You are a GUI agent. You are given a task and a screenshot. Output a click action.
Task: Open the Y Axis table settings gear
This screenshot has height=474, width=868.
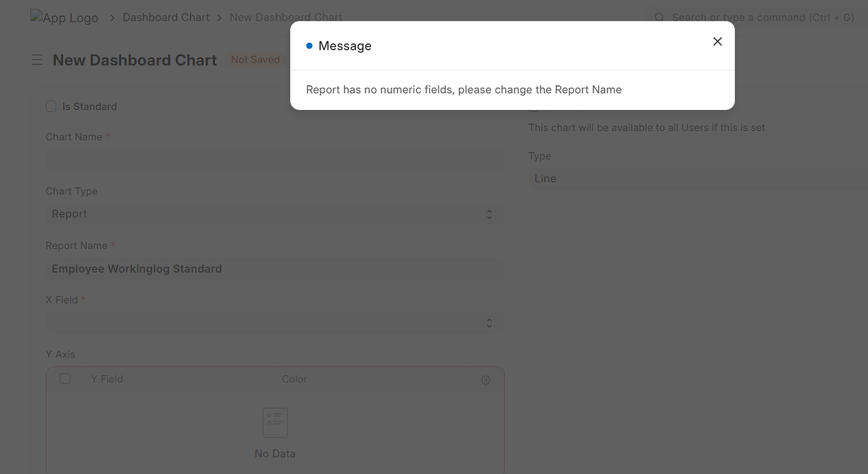[485, 380]
